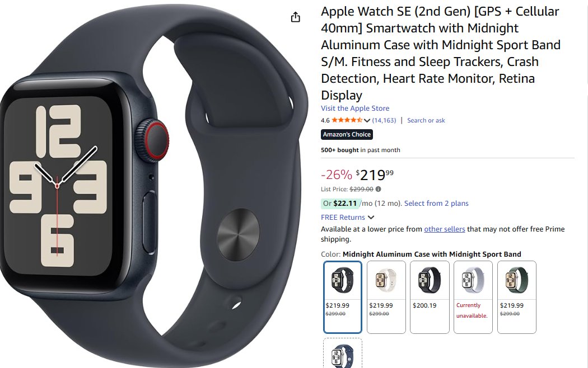Expand the rating breakdown chevron
Image resolution: width=588 pixels, height=368 pixels.
coord(367,121)
